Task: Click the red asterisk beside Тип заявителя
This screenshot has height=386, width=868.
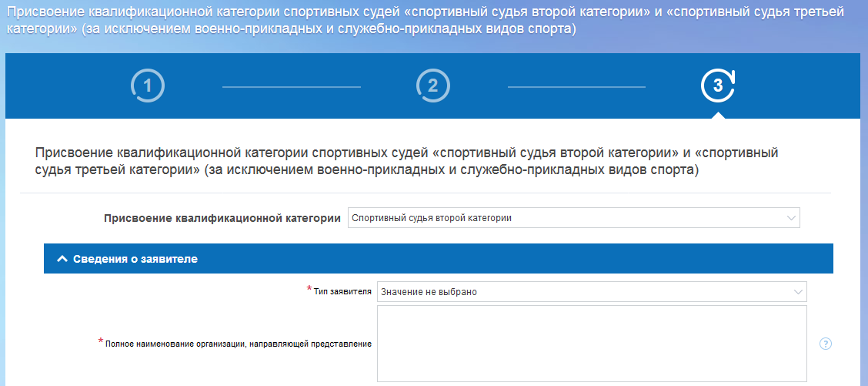Action: click(x=309, y=289)
